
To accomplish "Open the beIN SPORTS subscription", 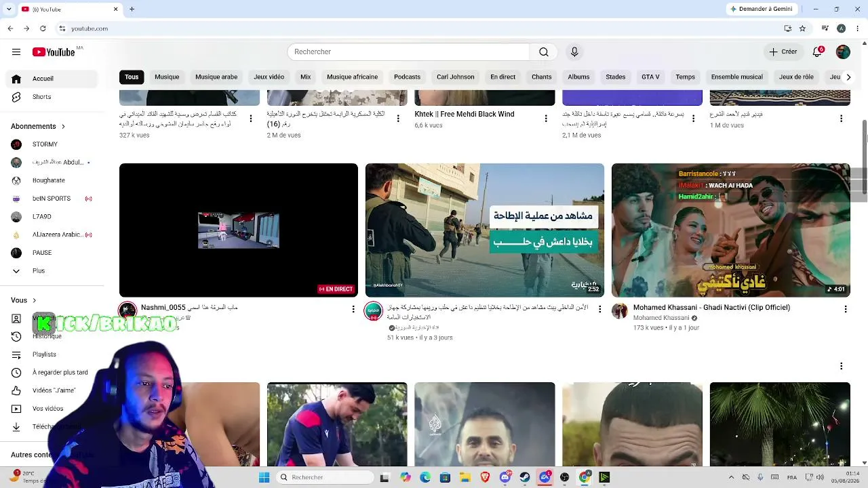I will tap(52, 199).
